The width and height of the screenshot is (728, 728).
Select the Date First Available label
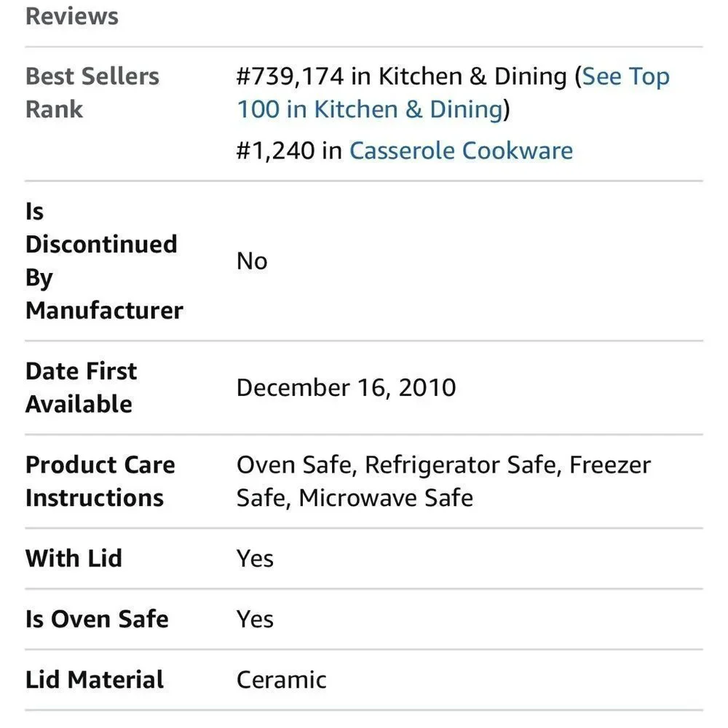click(82, 388)
